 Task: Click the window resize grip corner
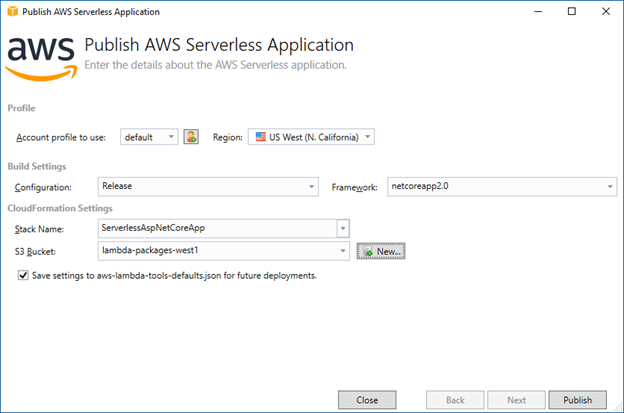coord(618,407)
